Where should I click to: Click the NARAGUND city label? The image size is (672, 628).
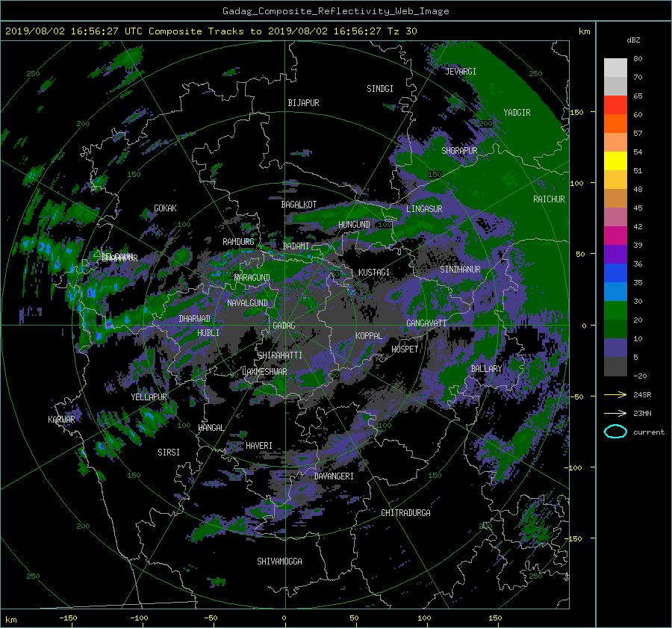tap(252, 278)
